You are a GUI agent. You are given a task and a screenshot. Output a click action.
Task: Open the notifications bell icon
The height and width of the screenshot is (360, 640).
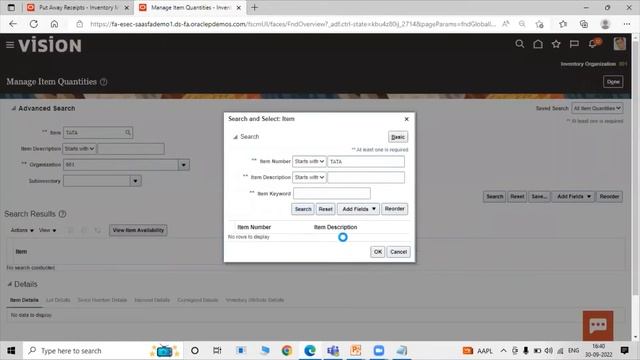click(593, 43)
